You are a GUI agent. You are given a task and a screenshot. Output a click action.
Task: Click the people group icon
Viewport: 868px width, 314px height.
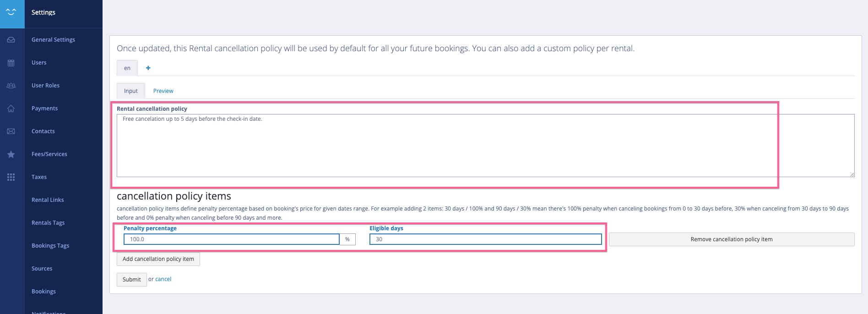click(11, 86)
